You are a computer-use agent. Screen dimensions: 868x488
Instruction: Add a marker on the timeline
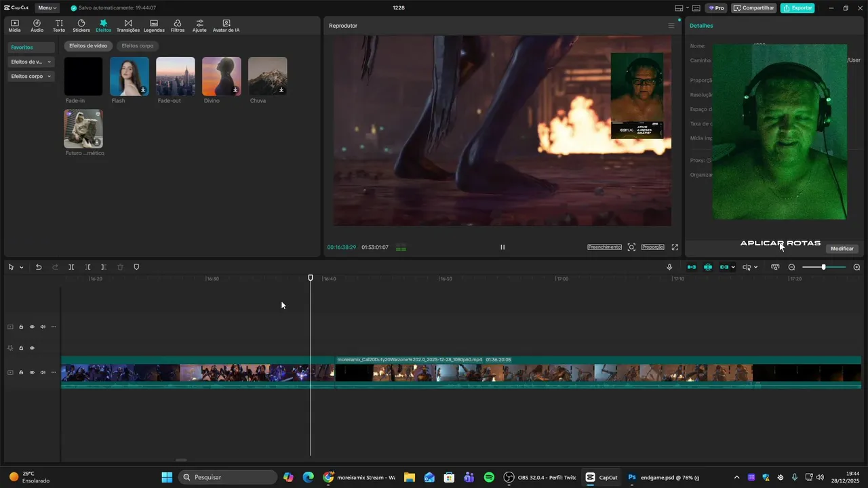136,267
